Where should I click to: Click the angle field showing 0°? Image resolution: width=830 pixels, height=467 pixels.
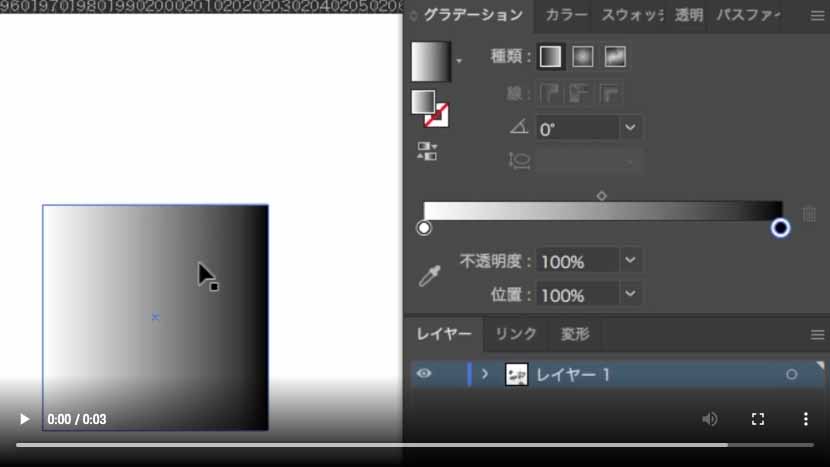coord(577,129)
